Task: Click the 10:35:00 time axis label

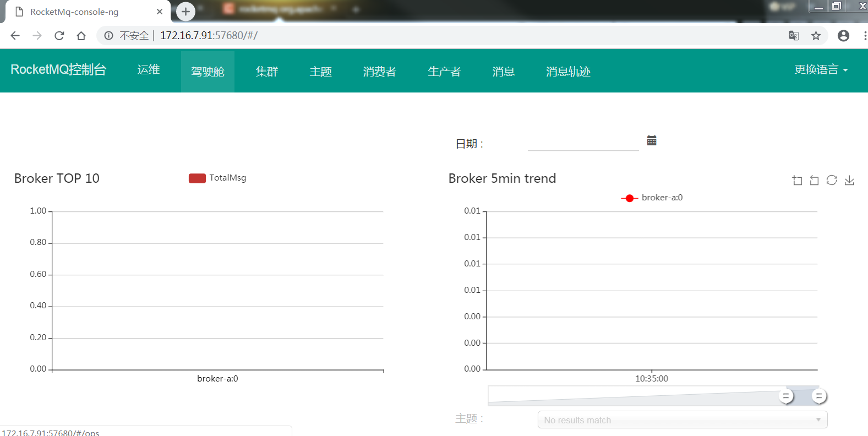Action: pyautogui.click(x=652, y=378)
